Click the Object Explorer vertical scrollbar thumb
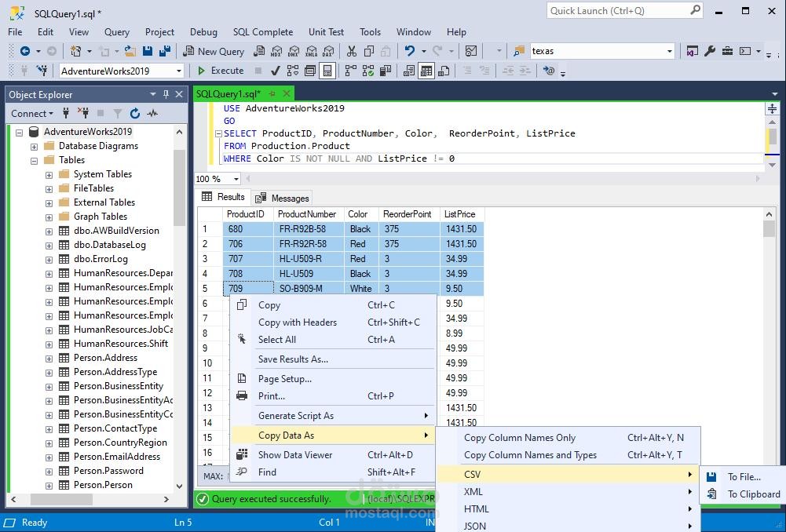This screenshot has height=532, width=786. click(179, 188)
